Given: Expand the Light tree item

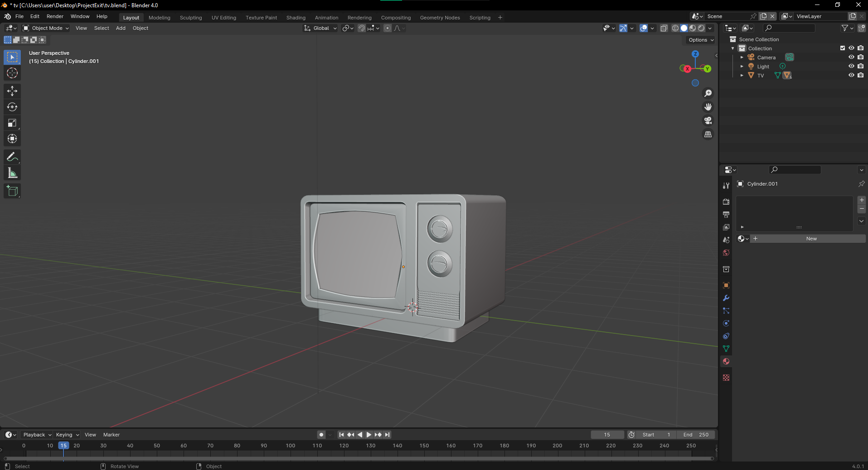Looking at the screenshot, I should (742, 67).
